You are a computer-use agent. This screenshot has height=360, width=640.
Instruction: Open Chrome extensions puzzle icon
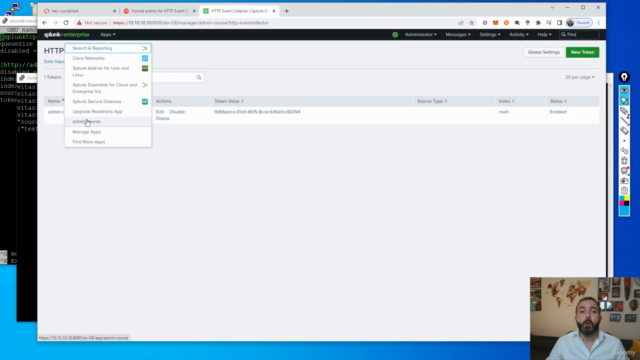pos(538,23)
